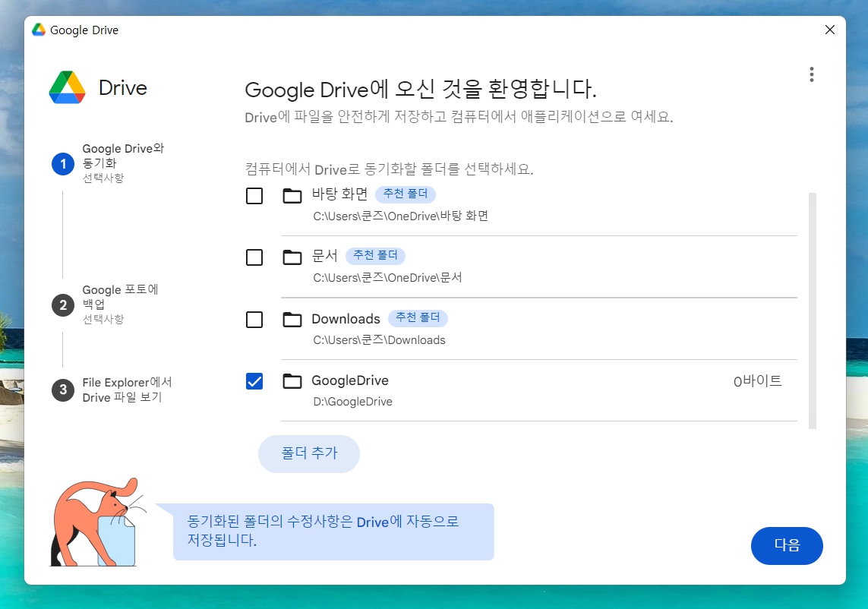868x609 pixels.
Task: Click the 문서 folder name
Action: coord(324,255)
